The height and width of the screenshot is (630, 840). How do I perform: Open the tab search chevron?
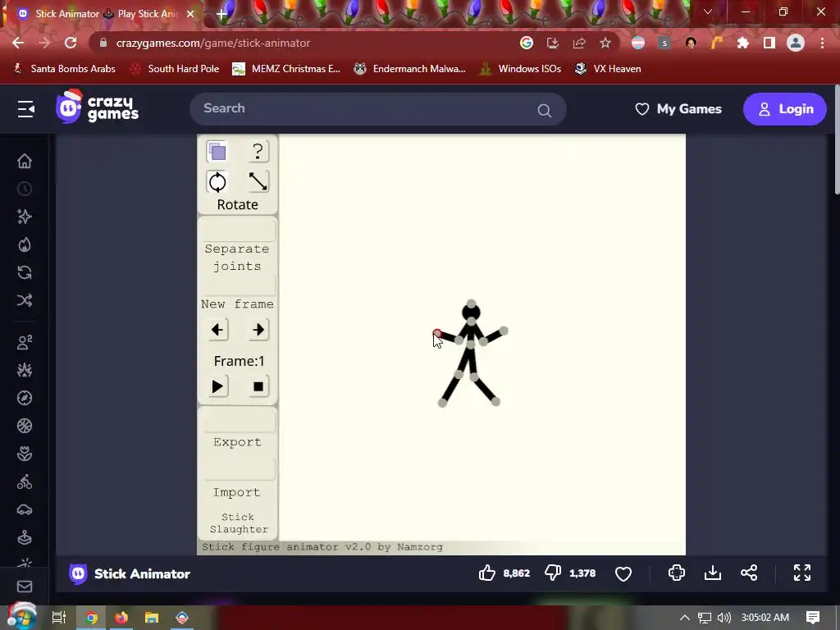(x=708, y=11)
